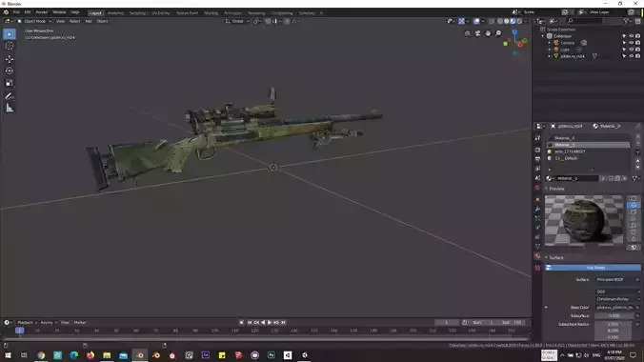
Task: Open the Output properties tab
Action: (x=537, y=159)
